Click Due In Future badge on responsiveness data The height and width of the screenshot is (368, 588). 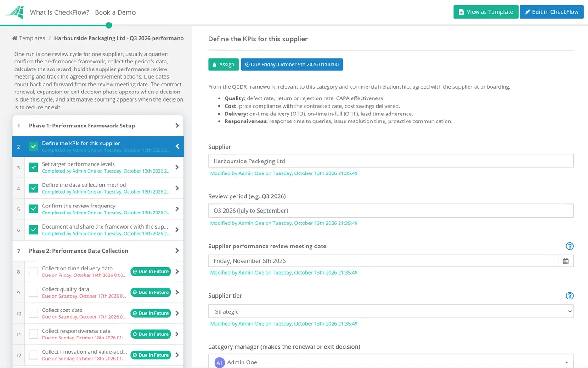click(151, 334)
